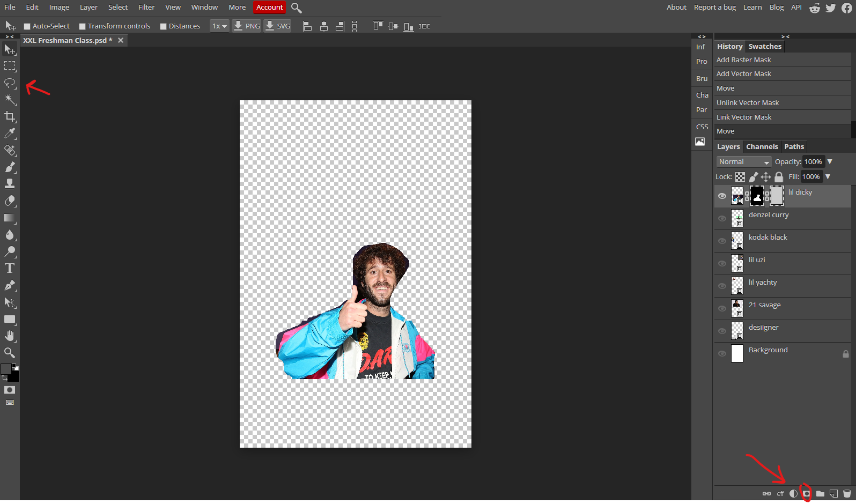Switch to the Channels tab
The width and height of the screenshot is (856, 504).
[762, 147]
